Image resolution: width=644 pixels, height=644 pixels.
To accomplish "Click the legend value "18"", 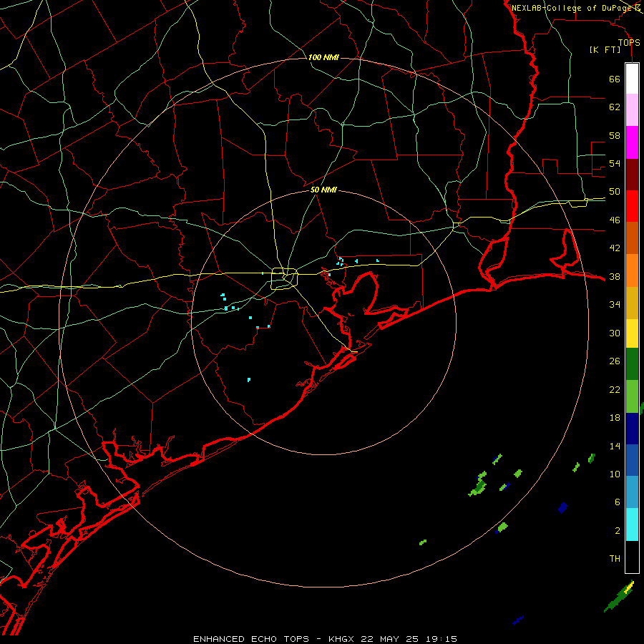I will click(x=615, y=418).
